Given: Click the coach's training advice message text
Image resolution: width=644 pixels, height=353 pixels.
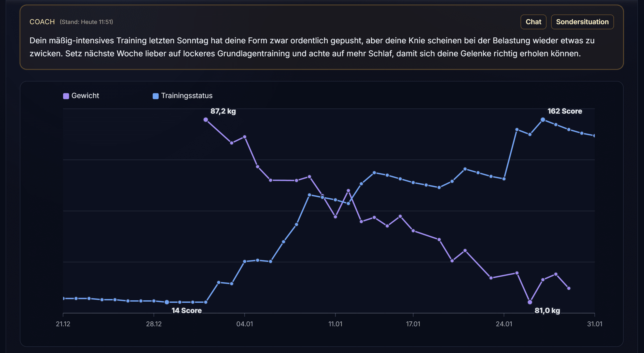Looking at the screenshot, I should (x=305, y=47).
